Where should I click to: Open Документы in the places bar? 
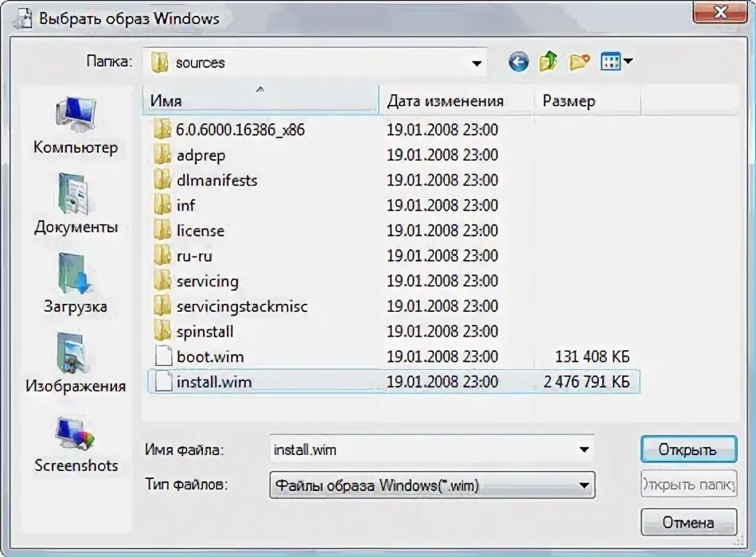coord(76,204)
